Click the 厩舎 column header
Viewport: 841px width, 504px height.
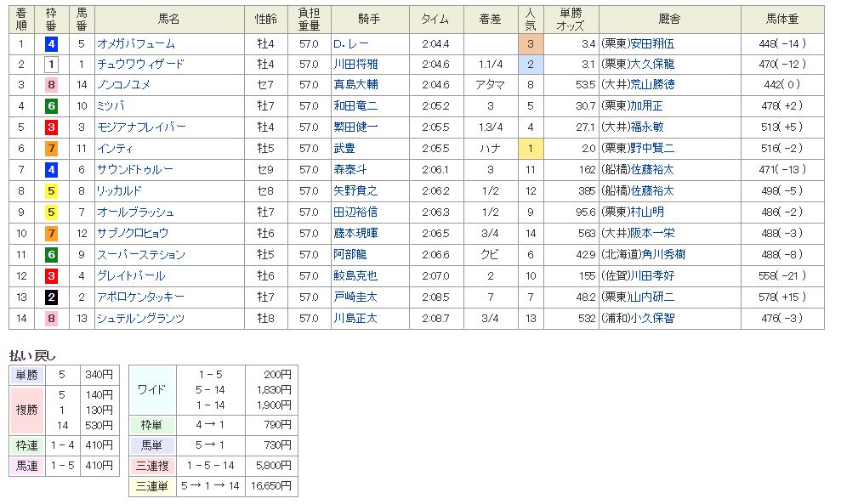tap(669, 20)
